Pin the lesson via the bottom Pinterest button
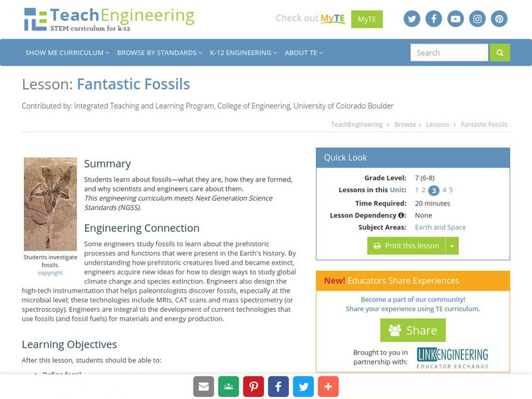The height and width of the screenshot is (399, 532). click(253, 386)
